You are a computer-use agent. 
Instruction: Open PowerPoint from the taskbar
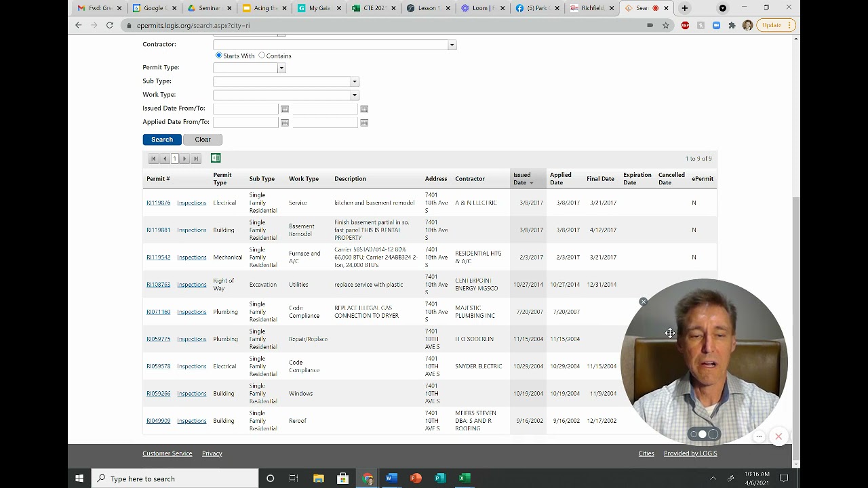pyautogui.click(x=416, y=479)
